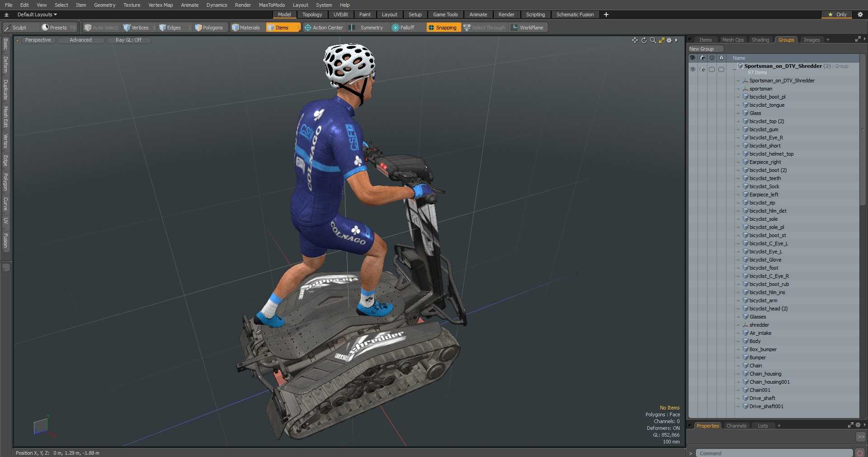Open the Advanced shading dropdown
Image resolution: width=868 pixels, height=457 pixels.
click(80, 40)
